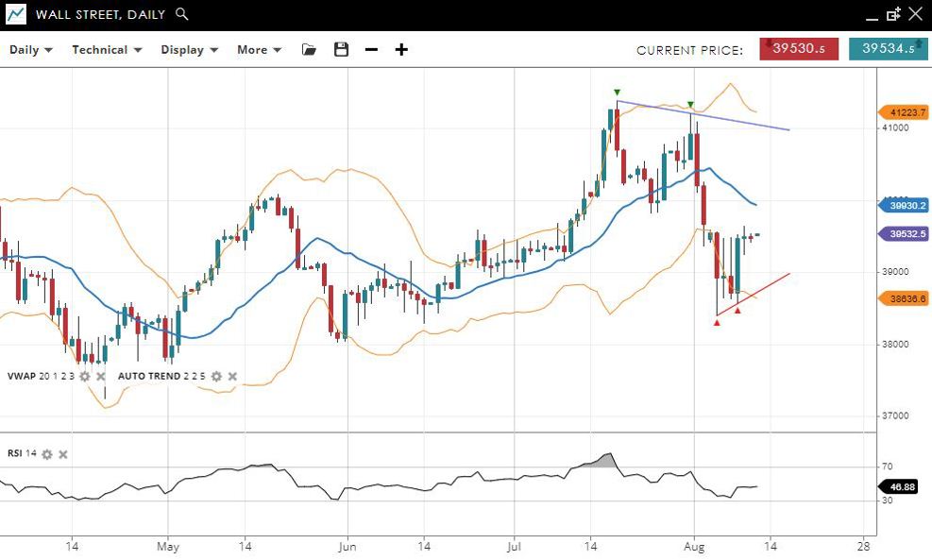The image size is (932, 560).
Task: Click the red sell price 39530.5 button
Action: coord(799,49)
